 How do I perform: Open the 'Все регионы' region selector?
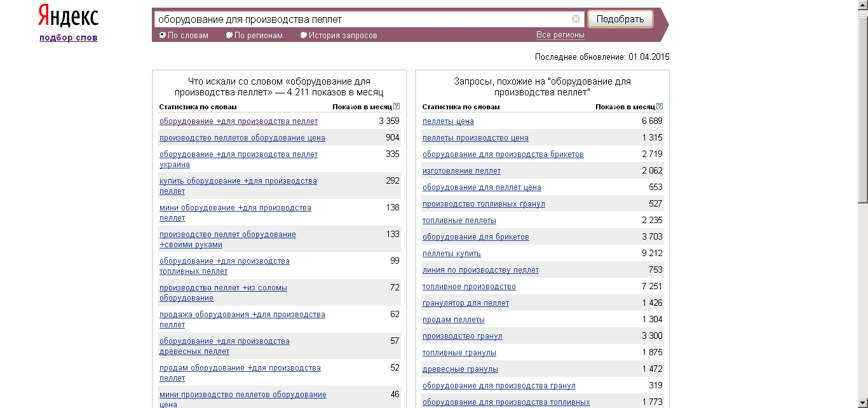[560, 35]
